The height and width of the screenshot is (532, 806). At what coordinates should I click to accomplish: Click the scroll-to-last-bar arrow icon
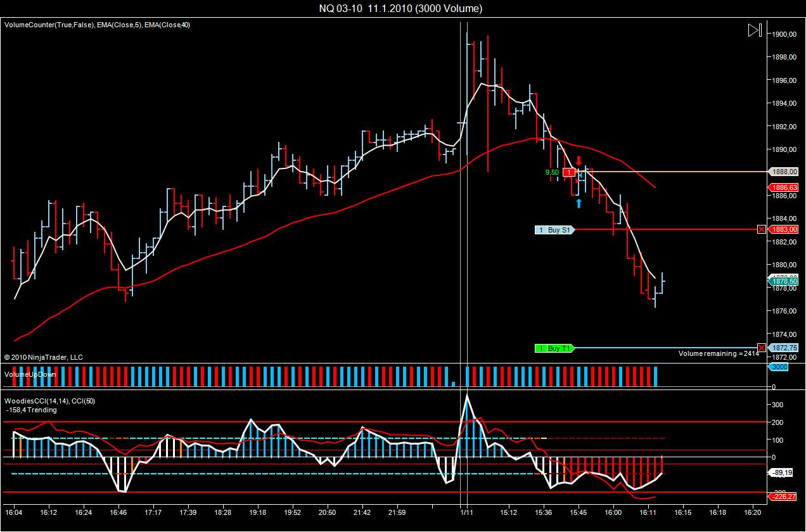coord(754,30)
